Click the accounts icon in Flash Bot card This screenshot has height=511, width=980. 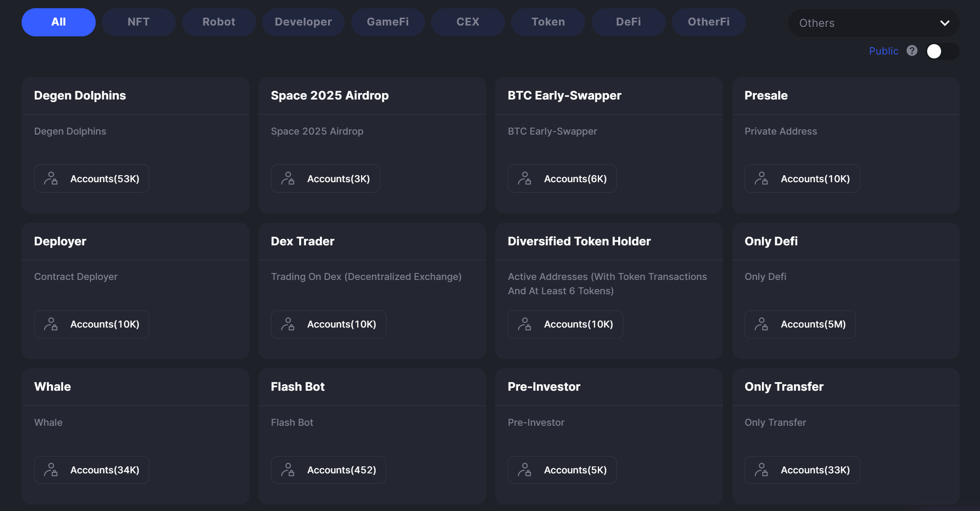[288, 469]
